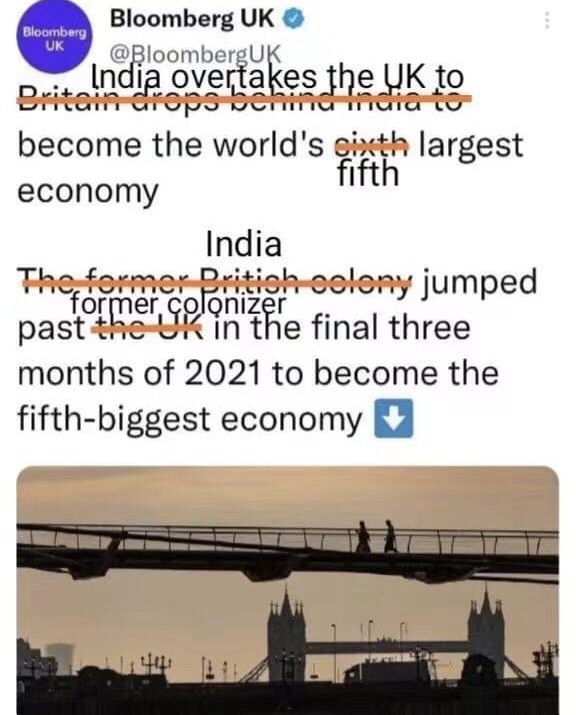Viewport: 576px width, 715px height.
Task: Click the word 'jumped' in the tweet
Action: coord(478,283)
